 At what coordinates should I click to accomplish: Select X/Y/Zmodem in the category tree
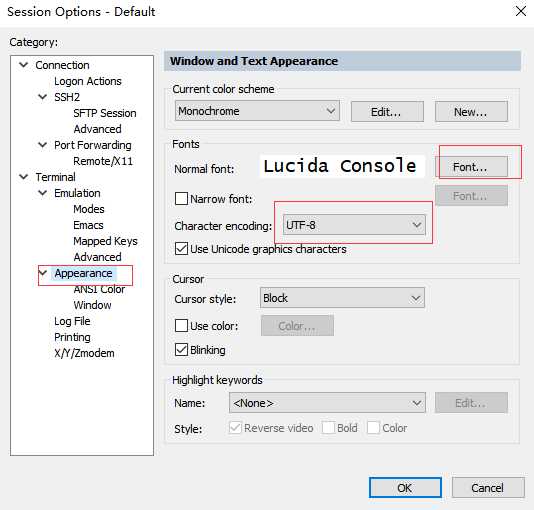coord(84,353)
